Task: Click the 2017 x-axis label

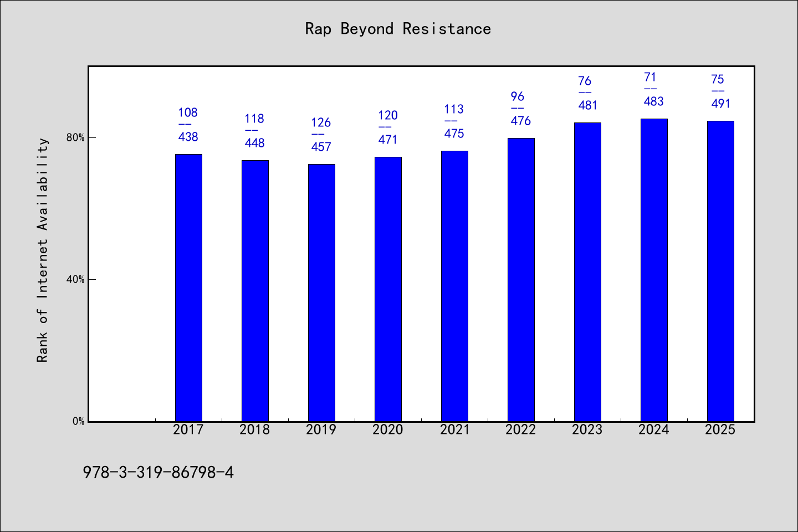Action: 188,429
